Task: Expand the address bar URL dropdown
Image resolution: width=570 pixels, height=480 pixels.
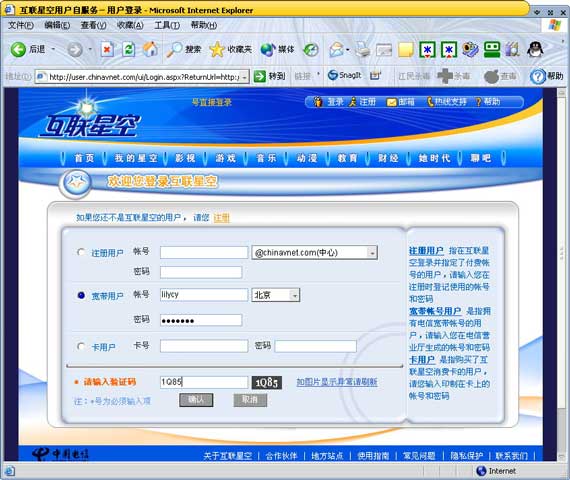Action: point(245,77)
